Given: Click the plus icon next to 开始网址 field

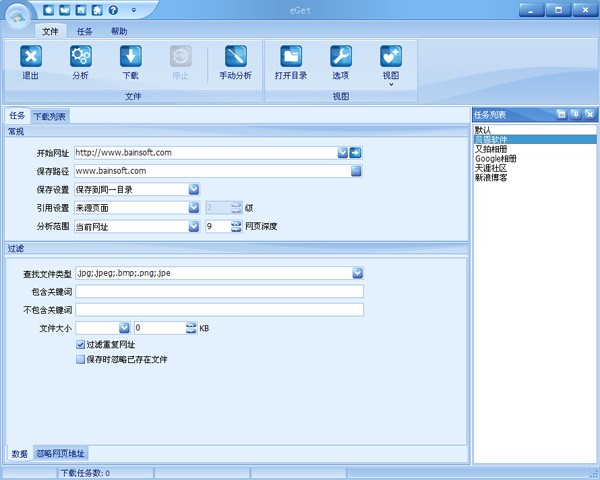Looking at the screenshot, I should pos(355,153).
